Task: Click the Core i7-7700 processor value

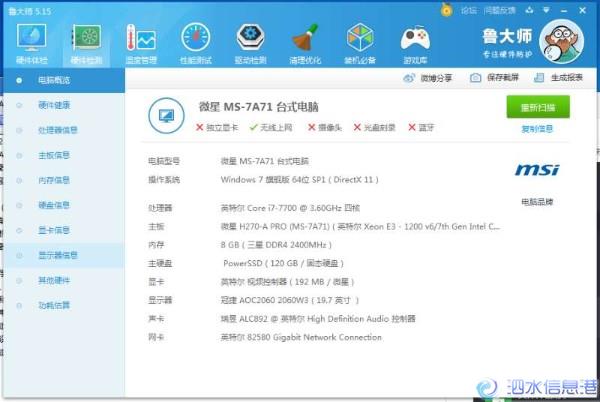Action: pos(290,208)
